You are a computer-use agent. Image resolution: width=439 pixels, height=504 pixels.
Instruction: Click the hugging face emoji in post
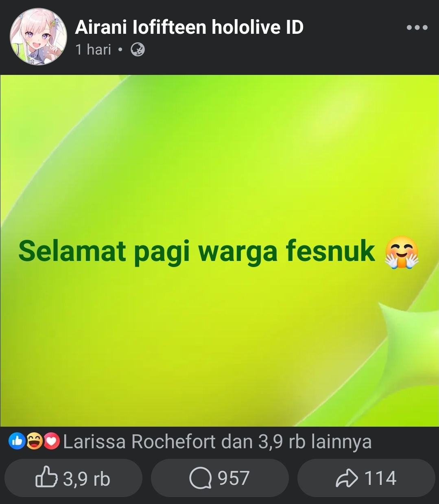[402, 252]
